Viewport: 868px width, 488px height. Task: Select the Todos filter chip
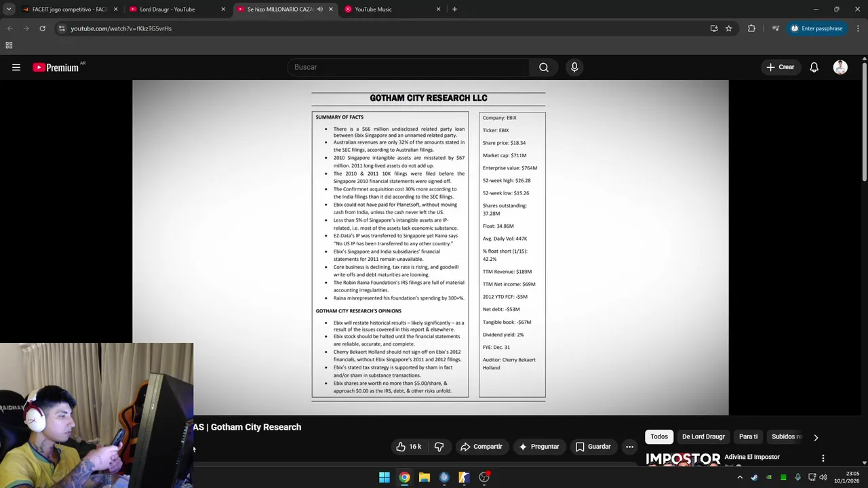(x=659, y=436)
